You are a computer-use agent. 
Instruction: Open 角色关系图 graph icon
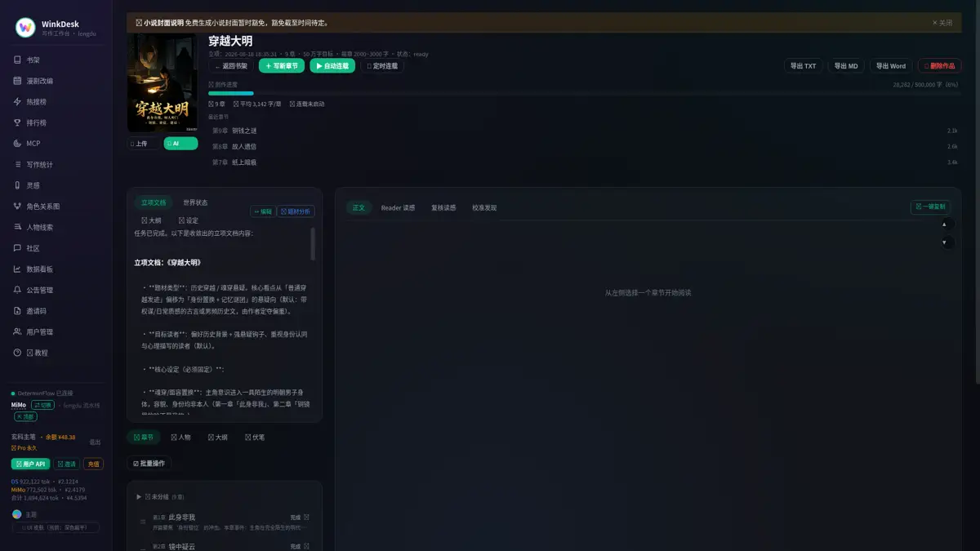tap(17, 207)
